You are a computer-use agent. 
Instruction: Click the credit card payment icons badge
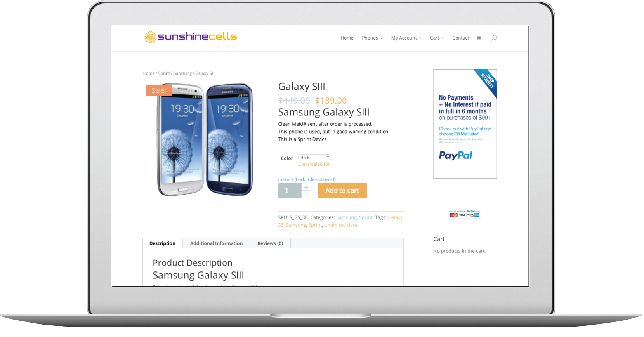pos(465,214)
